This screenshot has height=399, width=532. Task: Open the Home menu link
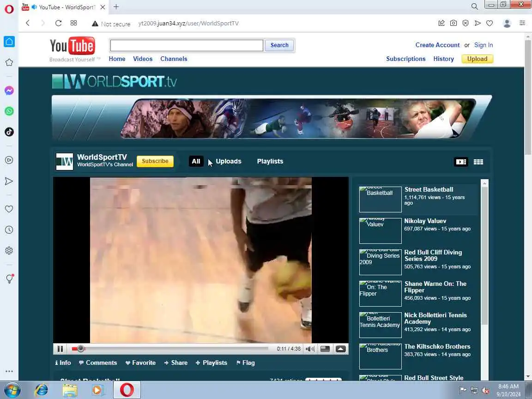tap(117, 59)
